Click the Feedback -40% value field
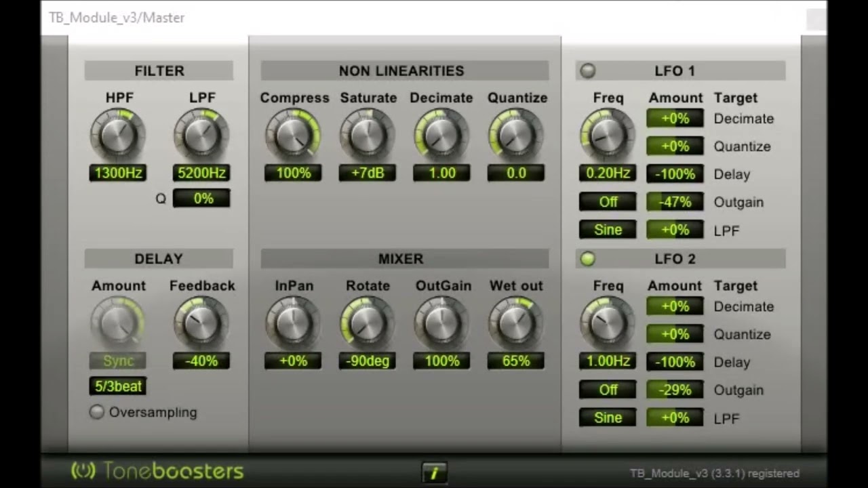The width and height of the screenshot is (868, 488). pyautogui.click(x=201, y=361)
